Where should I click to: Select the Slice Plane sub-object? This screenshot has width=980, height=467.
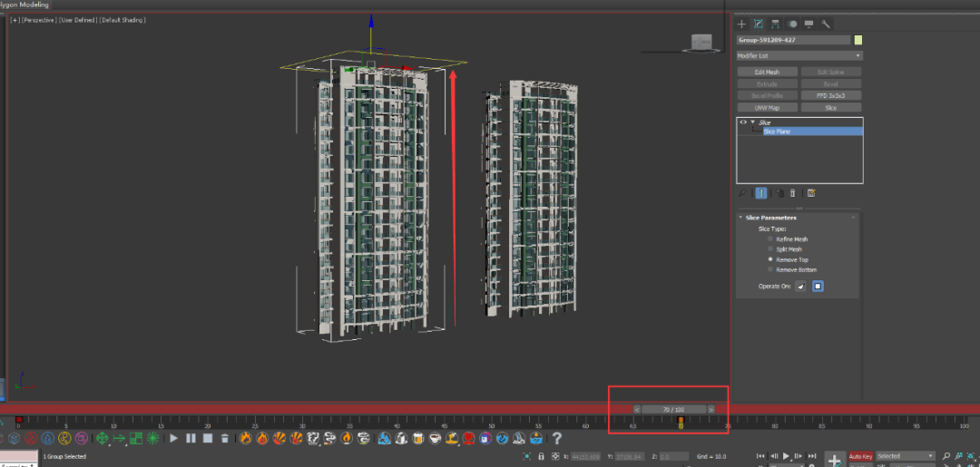777,131
